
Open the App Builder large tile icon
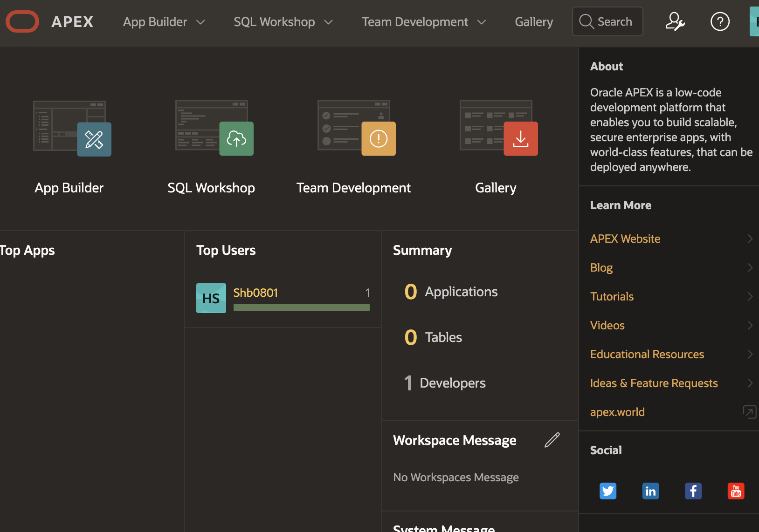(72, 128)
